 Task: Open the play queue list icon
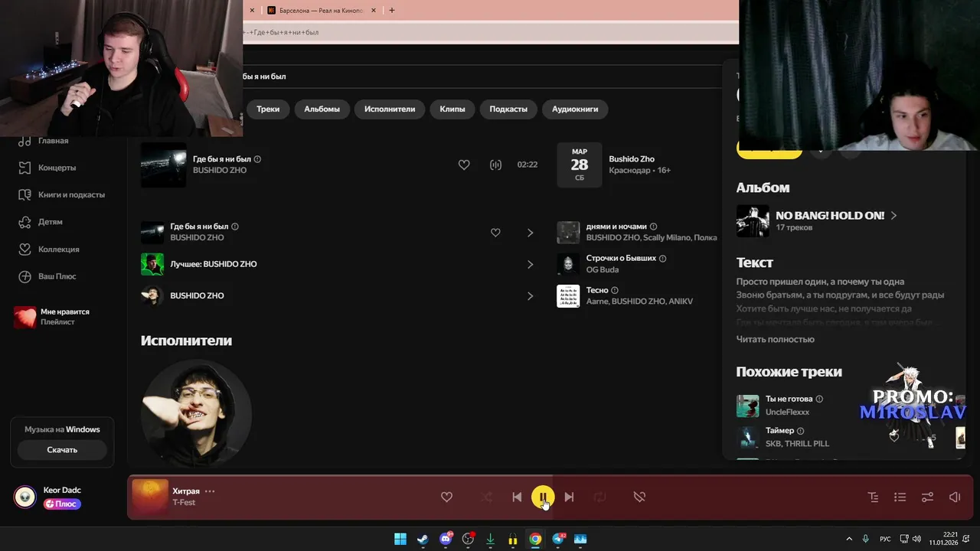click(900, 497)
